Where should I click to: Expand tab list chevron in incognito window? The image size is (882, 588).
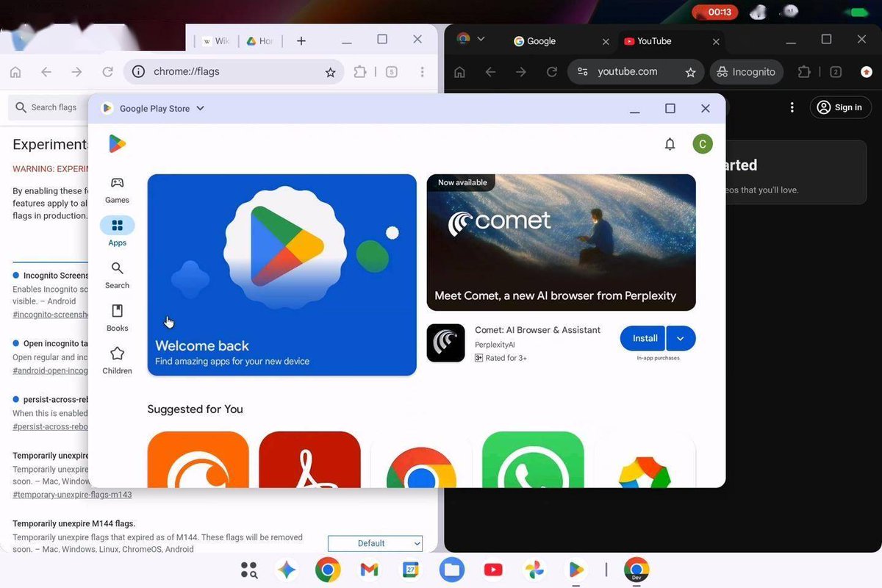(x=481, y=39)
